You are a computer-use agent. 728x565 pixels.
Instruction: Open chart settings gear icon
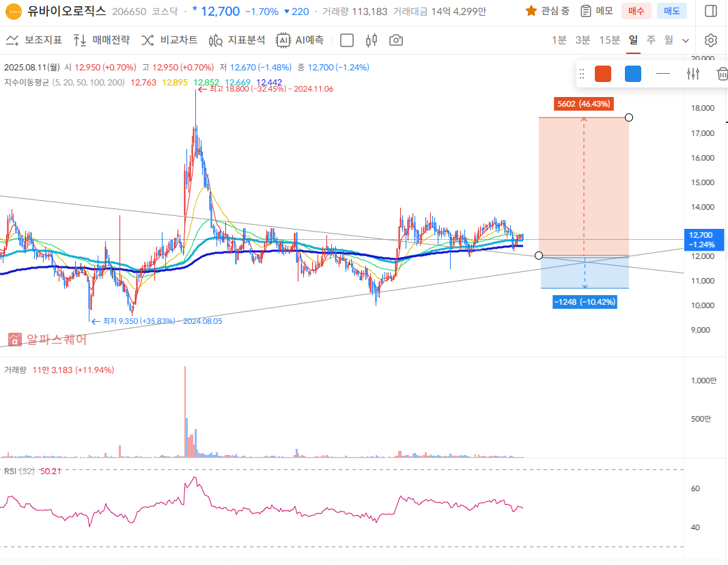pos(711,40)
